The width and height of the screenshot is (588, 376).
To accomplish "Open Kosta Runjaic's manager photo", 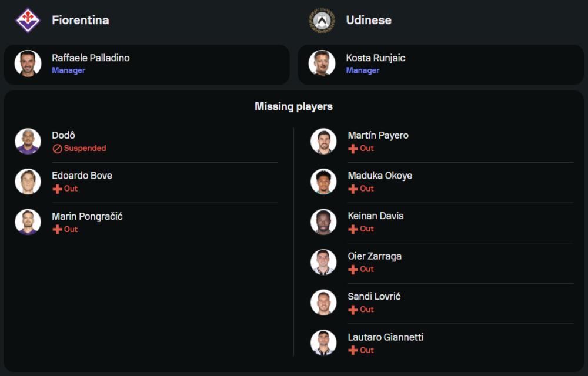I will click(322, 63).
